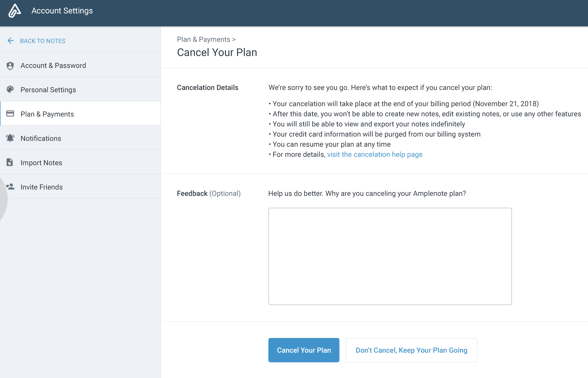The width and height of the screenshot is (588, 378).
Task: Open Account & Password settings
Action: (x=53, y=65)
